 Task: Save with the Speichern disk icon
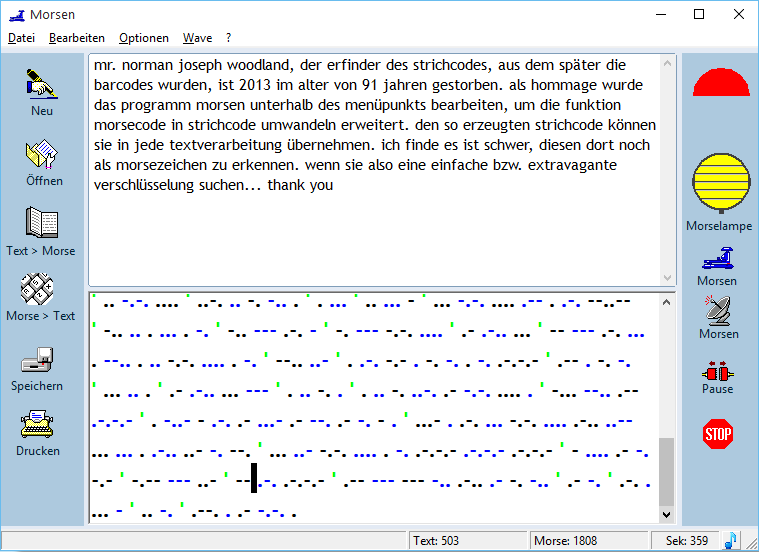click(x=37, y=360)
